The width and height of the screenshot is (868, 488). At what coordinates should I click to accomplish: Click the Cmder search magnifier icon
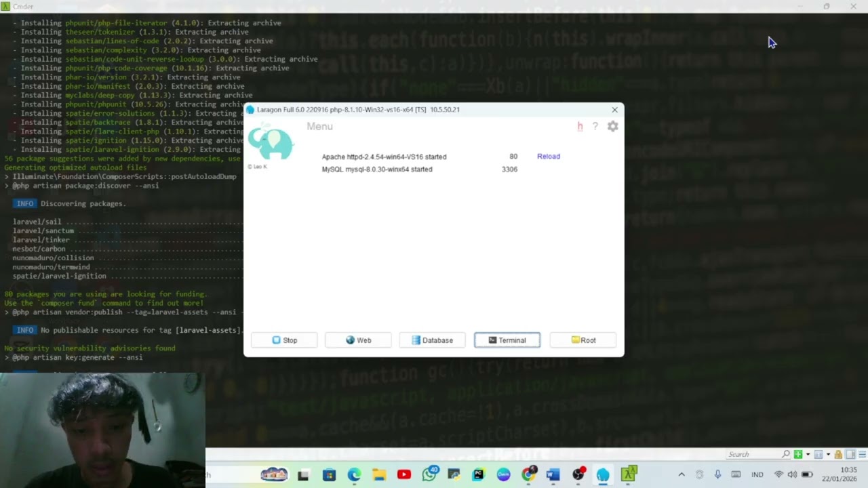tap(786, 455)
